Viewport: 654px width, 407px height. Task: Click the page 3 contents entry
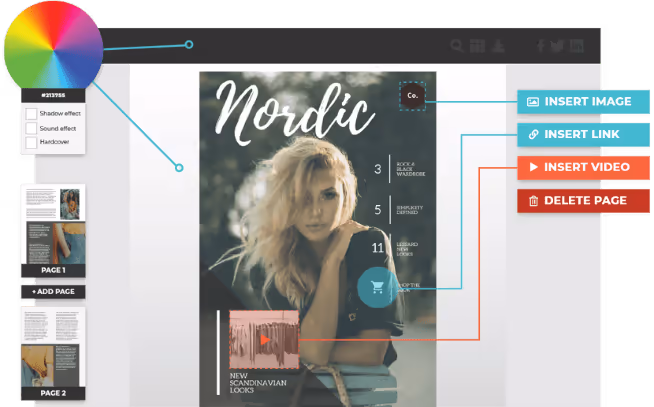click(x=399, y=169)
